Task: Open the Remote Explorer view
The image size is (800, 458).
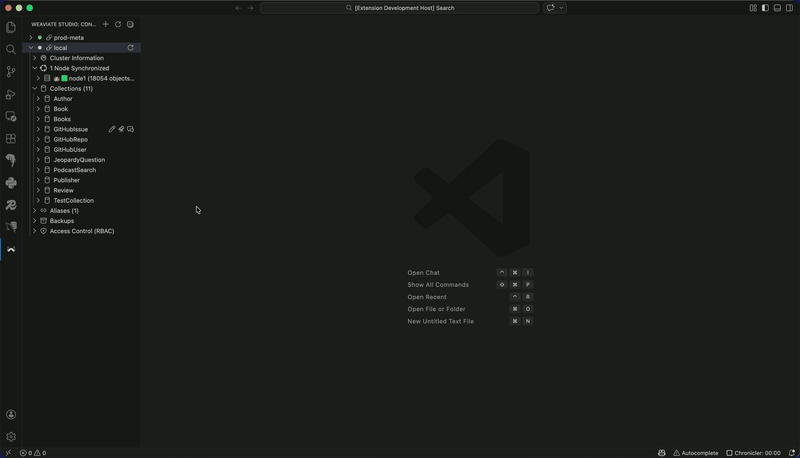Action: (11, 117)
